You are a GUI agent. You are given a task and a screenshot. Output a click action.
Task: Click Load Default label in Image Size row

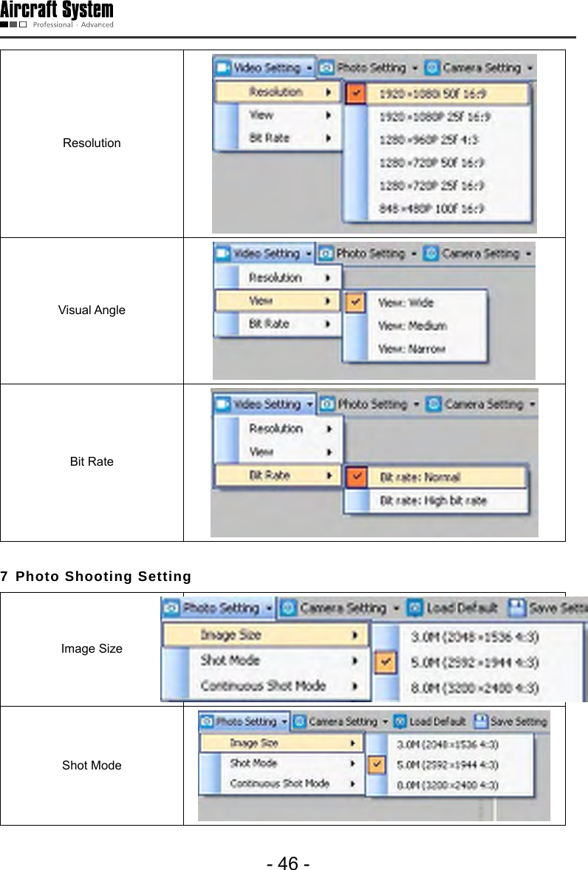462,608
